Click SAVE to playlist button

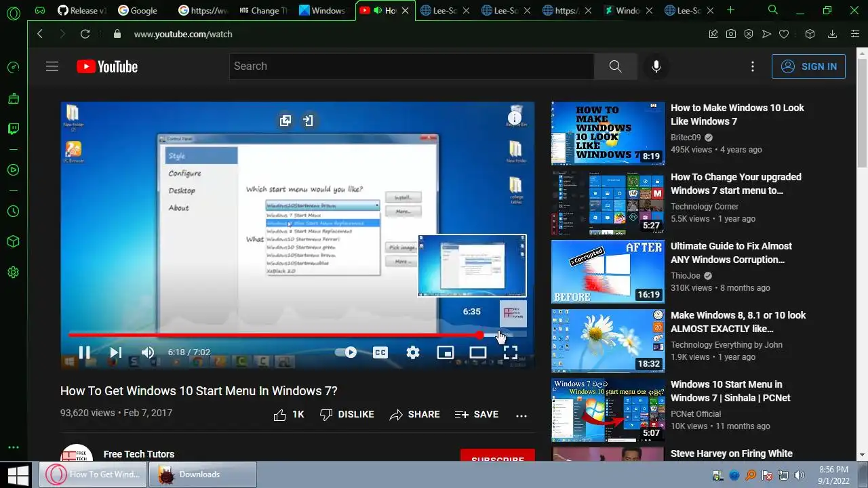pyautogui.click(x=476, y=415)
